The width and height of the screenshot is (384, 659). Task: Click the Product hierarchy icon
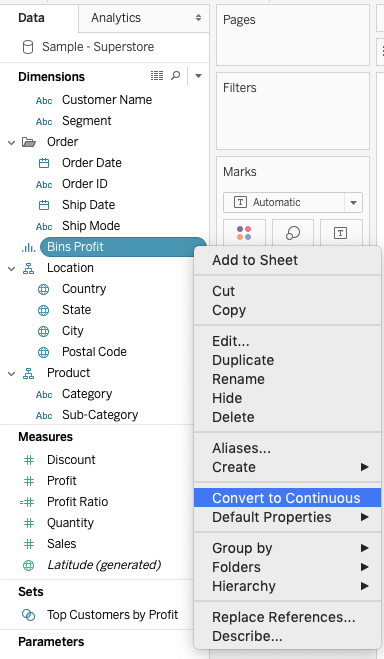(29, 373)
